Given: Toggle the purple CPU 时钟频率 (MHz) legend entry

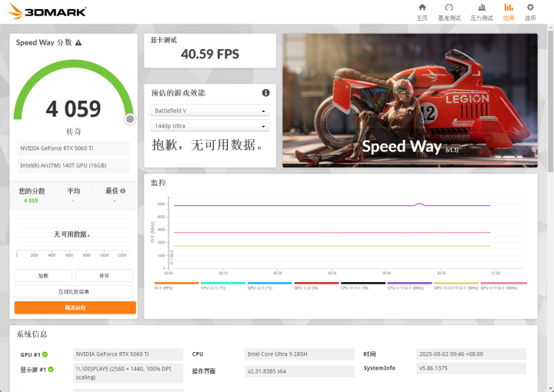Looking at the screenshot, I should pyautogui.click(x=409, y=285).
